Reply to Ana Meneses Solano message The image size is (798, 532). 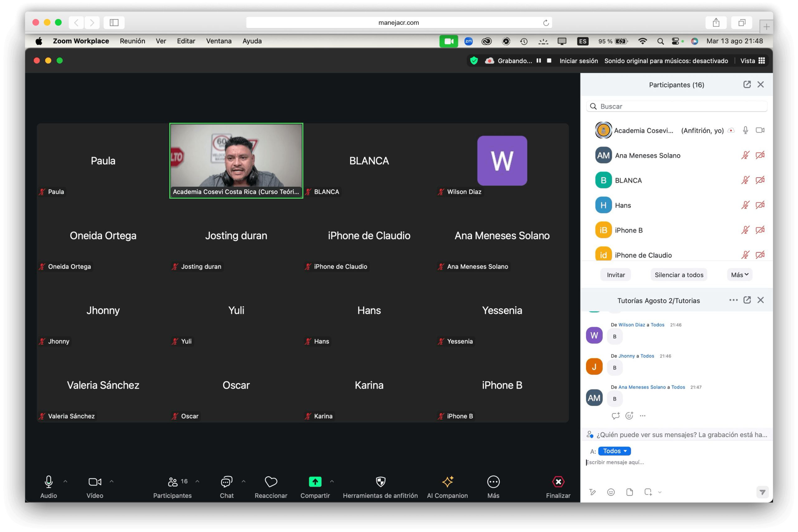pyautogui.click(x=615, y=416)
